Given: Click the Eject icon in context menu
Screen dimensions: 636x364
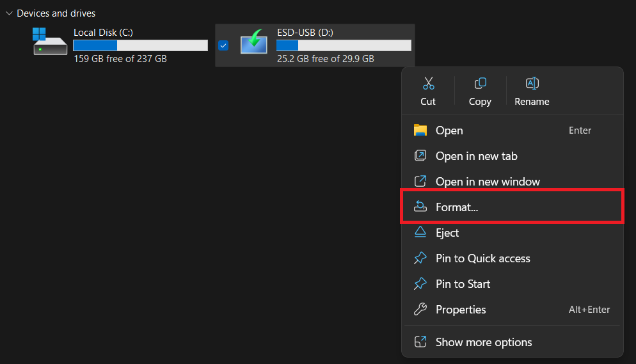Looking at the screenshot, I should point(420,232).
